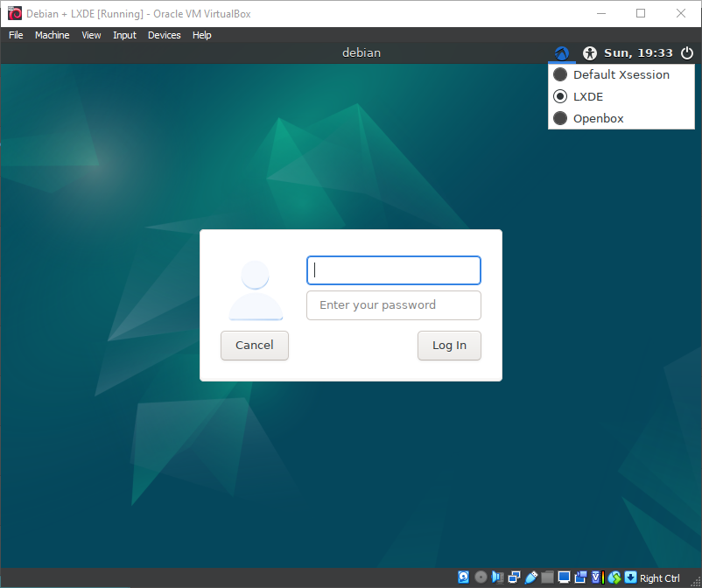Image resolution: width=702 pixels, height=588 pixels.
Task: Click the shared folders status icon
Action: (547, 577)
